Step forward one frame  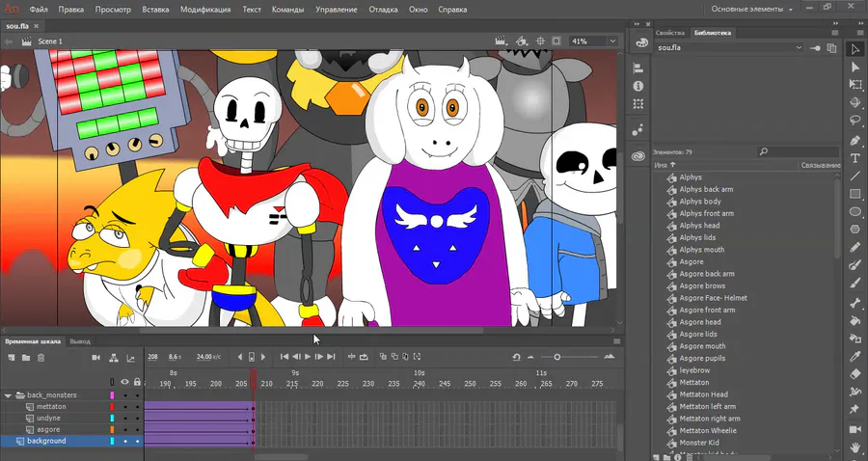(319, 357)
